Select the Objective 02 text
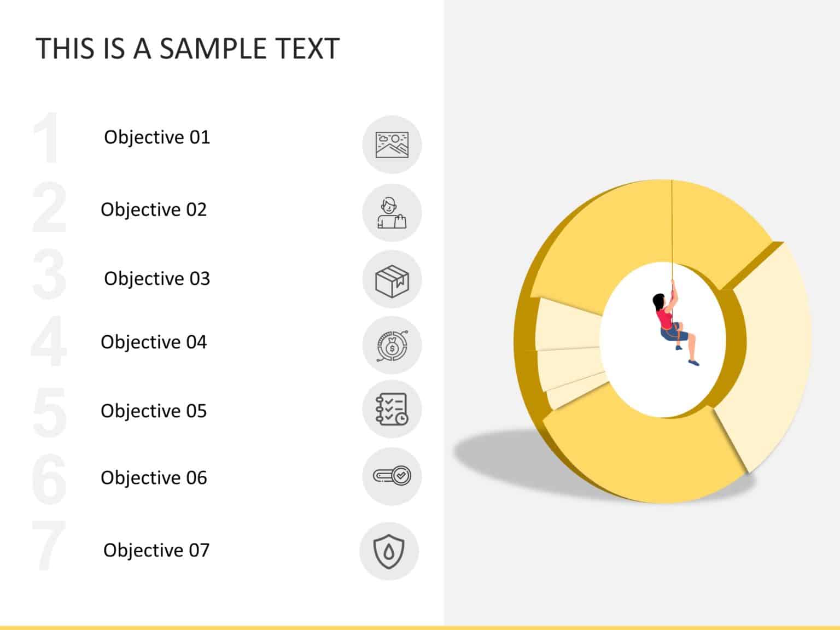Viewport: 840px width, 630px height. [154, 209]
